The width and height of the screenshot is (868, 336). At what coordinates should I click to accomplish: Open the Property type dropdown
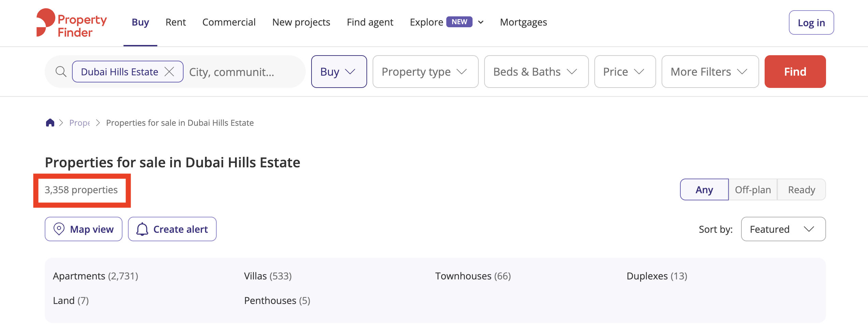tap(425, 72)
